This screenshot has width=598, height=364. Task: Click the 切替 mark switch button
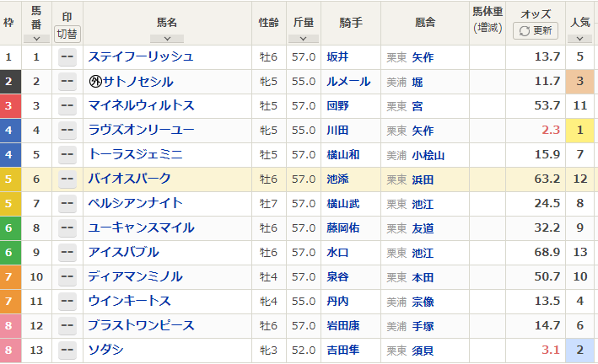coord(67,34)
